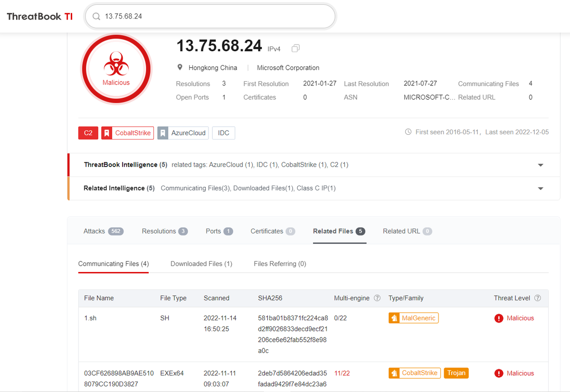This screenshot has height=392, width=570.
Task: Click the Scanned column header
Action: pyautogui.click(x=217, y=298)
